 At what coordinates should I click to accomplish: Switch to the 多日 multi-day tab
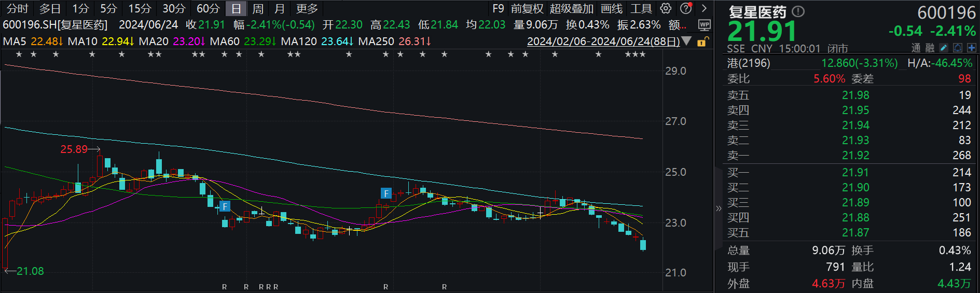50,8
